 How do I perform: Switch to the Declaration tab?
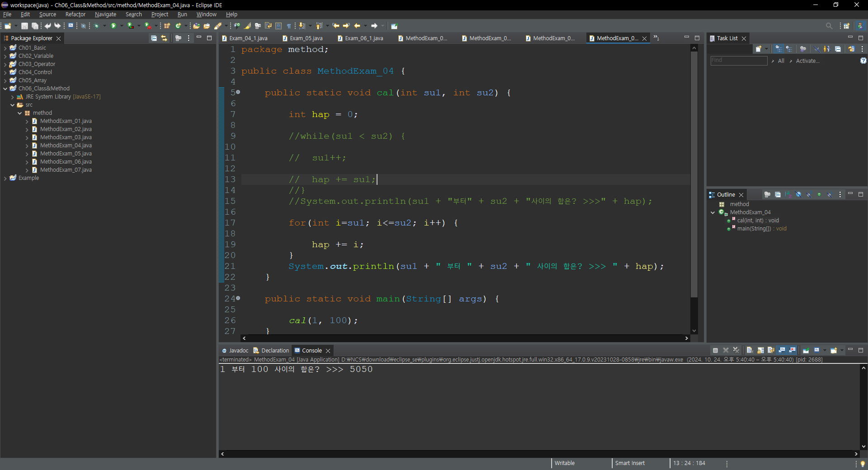pos(271,350)
